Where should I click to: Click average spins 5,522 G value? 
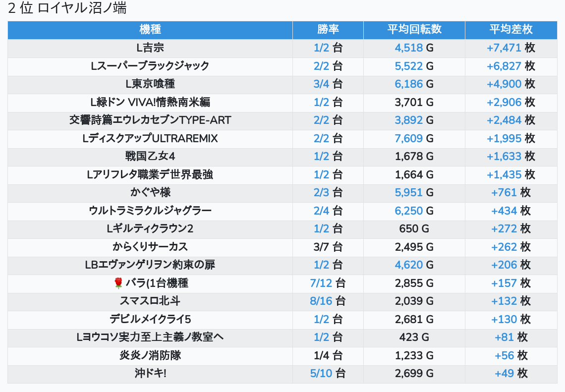[x=414, y=66]
